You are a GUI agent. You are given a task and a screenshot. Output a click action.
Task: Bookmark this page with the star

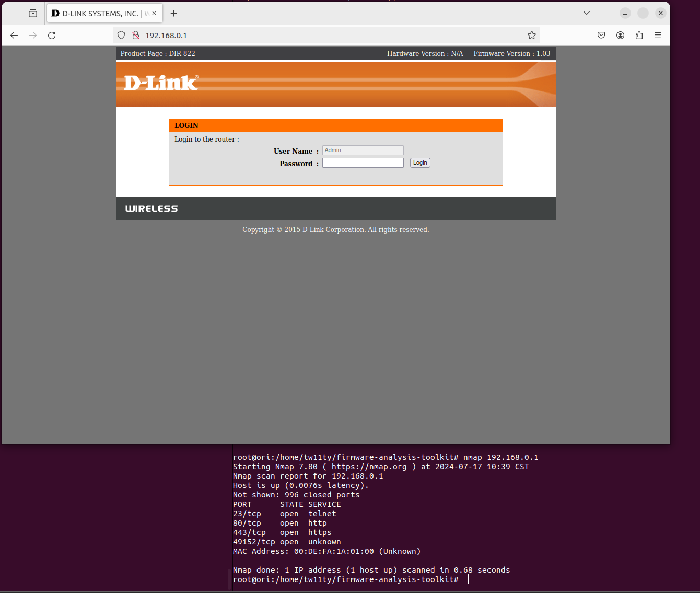click(532, 35)
